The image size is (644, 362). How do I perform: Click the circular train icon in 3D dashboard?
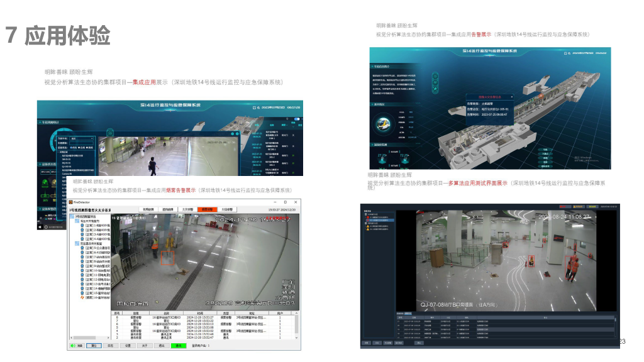click(x=382, y=124)
